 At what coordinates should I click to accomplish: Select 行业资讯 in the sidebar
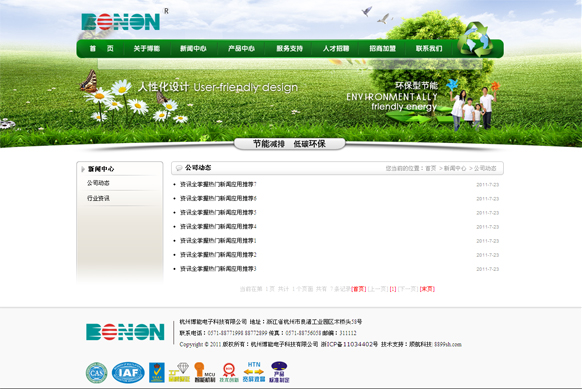[x=98, y=198]
